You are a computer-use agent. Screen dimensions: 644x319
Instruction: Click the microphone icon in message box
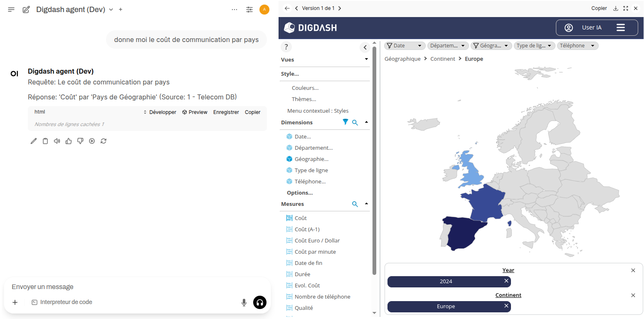click(x=244, y=302)
